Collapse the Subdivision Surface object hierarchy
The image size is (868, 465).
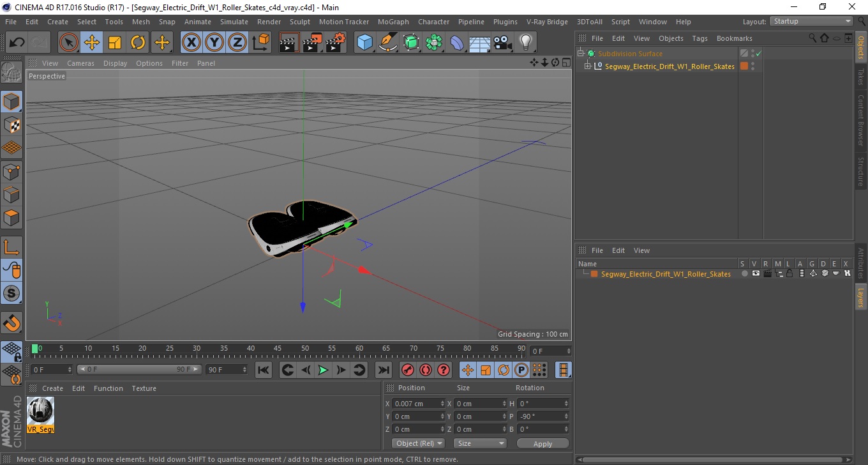[x=580, y=54]
